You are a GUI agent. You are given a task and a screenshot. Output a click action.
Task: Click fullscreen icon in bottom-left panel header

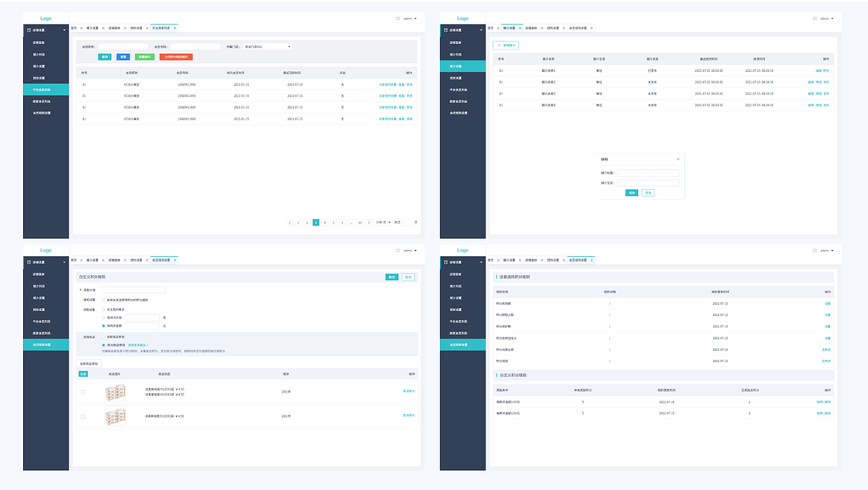click(398, 250)
